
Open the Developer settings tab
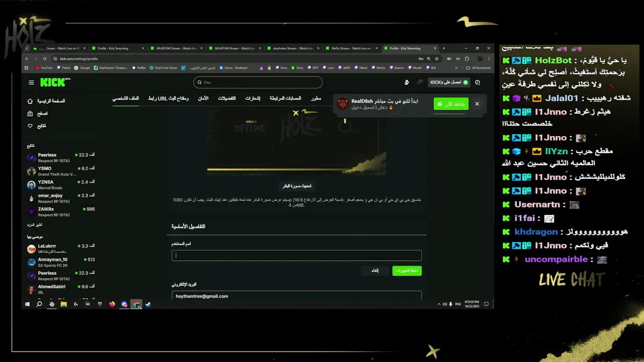pos(315,98)
